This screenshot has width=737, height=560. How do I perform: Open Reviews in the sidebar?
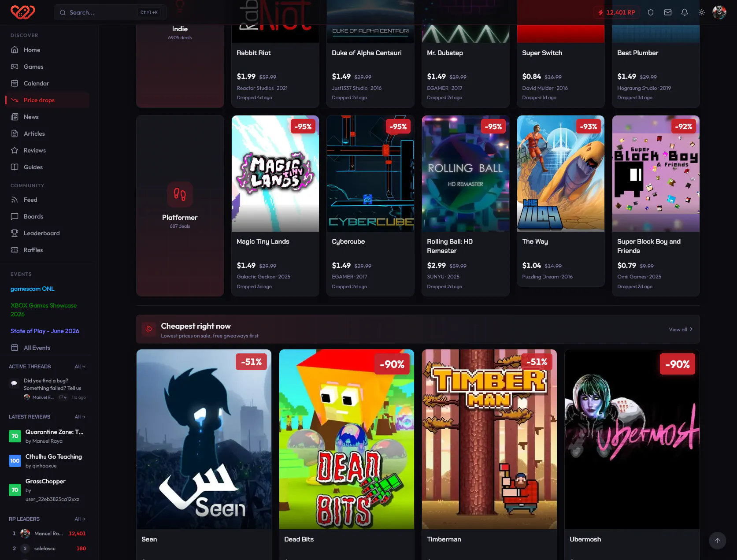tap(48, 150)
